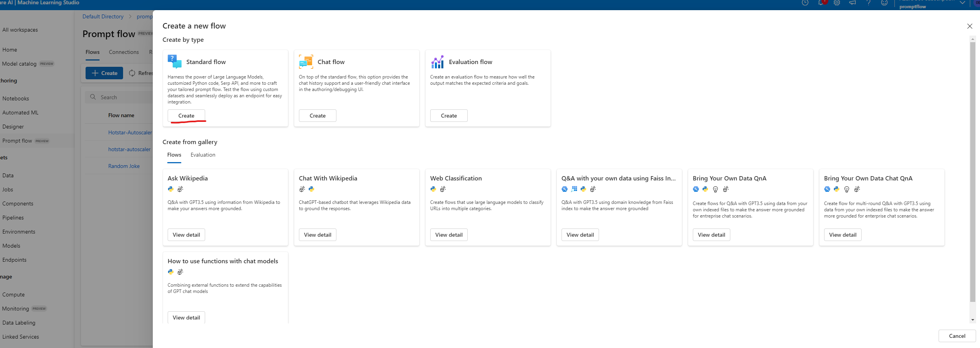Click lightbulb icon on Bring Your Own Data Chat QnA card
This screenshot has width=980, height=348.
click(x=847, y=189)
